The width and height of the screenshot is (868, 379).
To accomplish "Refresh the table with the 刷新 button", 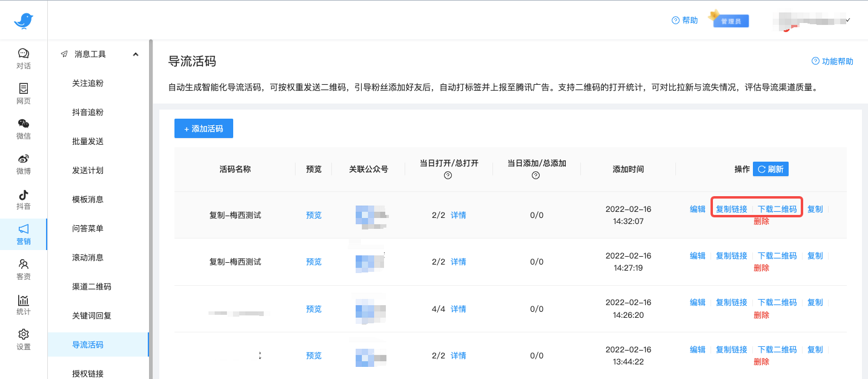I will [x=770, y=168].
